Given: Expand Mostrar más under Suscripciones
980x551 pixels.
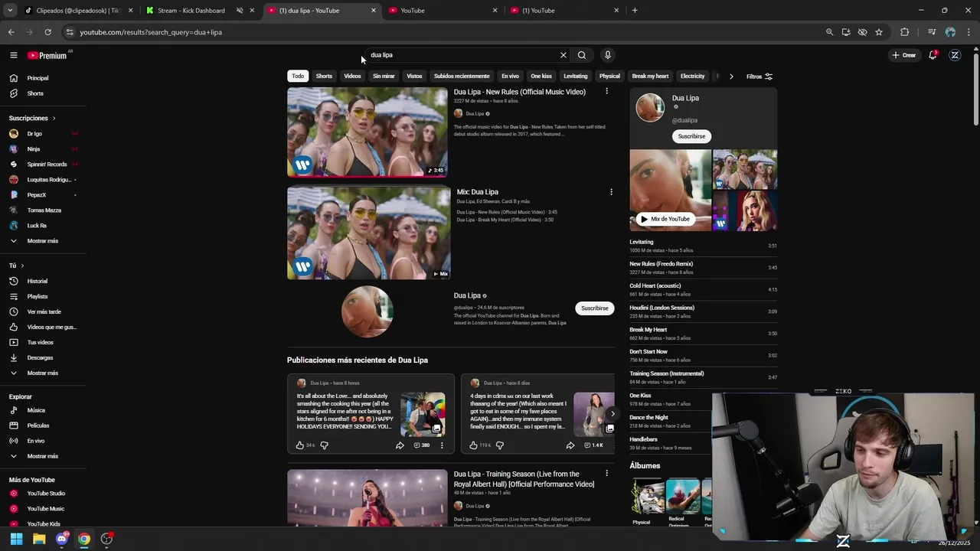Looking at the screenshot, I should point(42,241).
